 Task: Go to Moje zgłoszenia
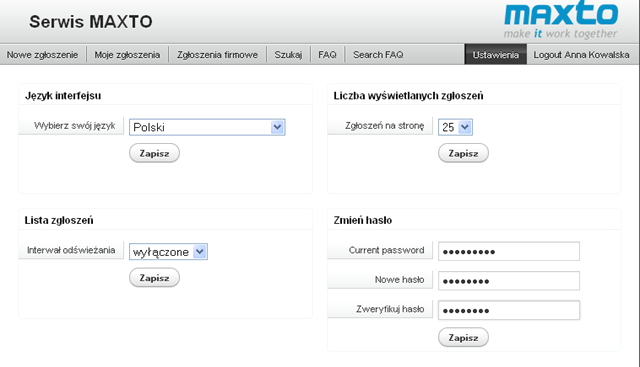point(127,55)
